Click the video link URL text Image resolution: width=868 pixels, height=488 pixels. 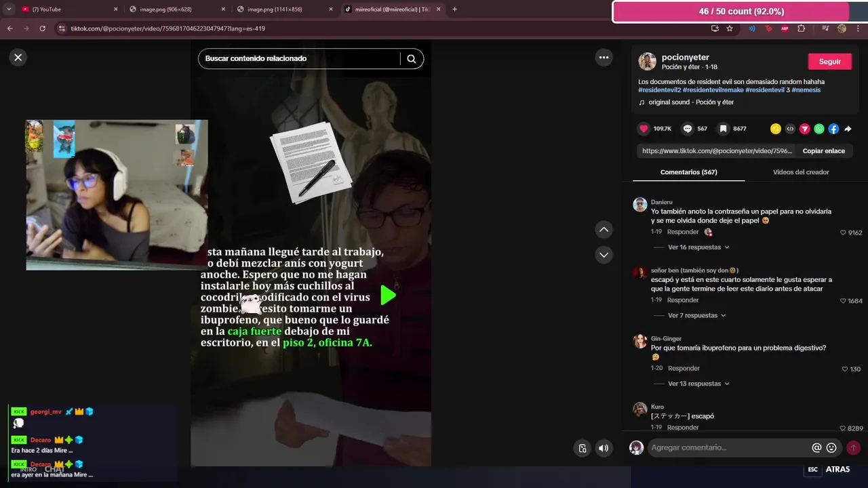click(x=717, y=151)
